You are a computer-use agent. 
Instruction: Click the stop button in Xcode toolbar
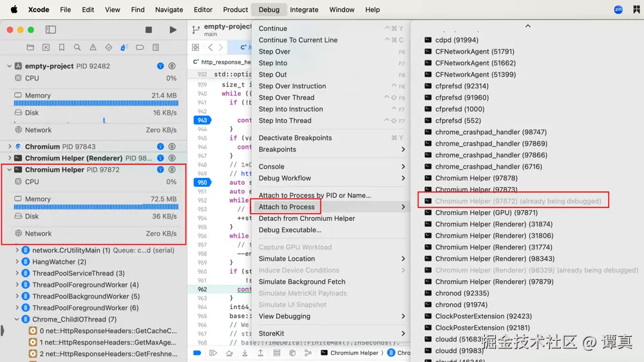coord(149,30)
